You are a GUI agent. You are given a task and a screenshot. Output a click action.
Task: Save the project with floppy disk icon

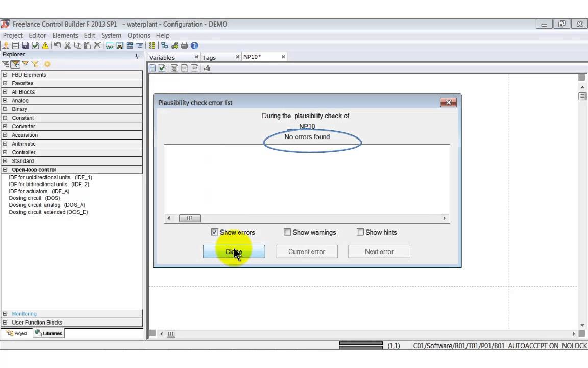[25, 45]
